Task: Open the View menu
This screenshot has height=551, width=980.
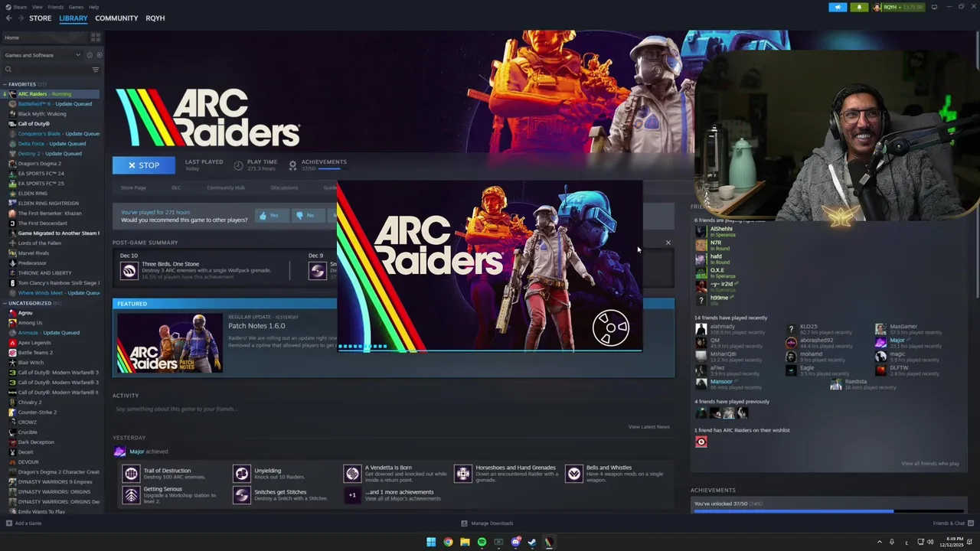Action: tap(37, 7)
